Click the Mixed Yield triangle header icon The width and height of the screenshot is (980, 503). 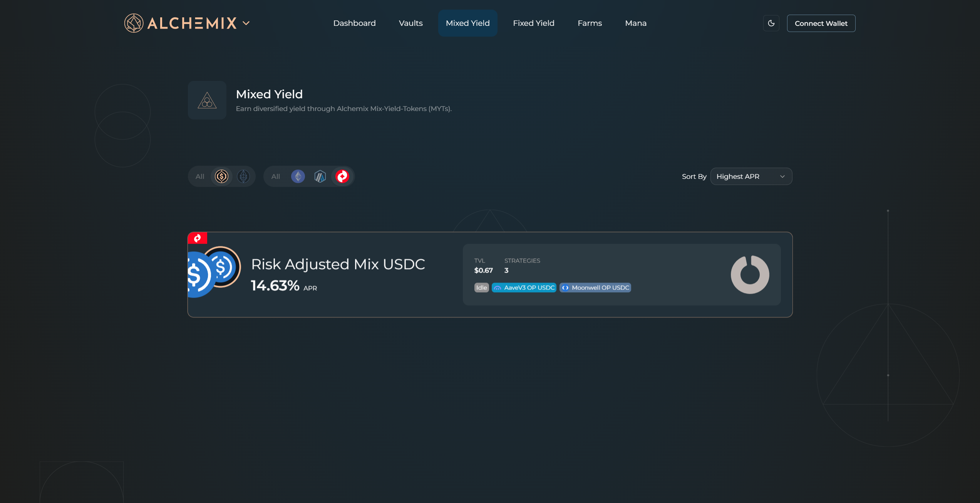[x=207, y=100]
